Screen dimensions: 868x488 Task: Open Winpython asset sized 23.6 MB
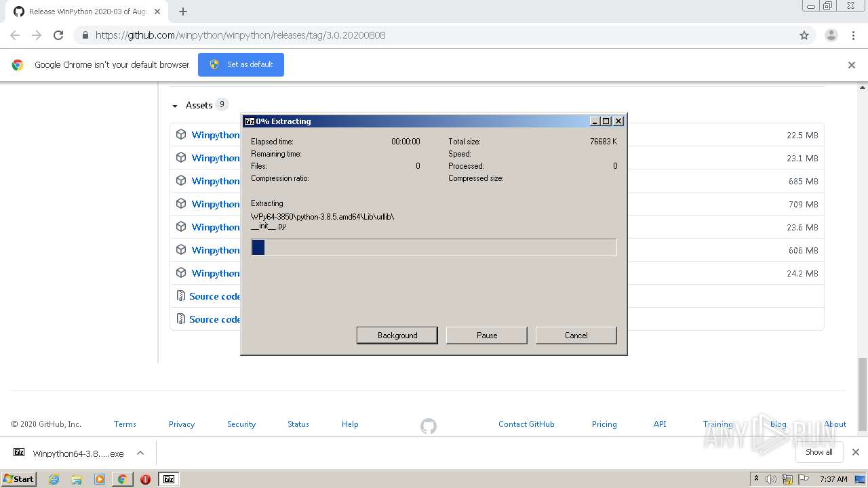click(216, 227)
